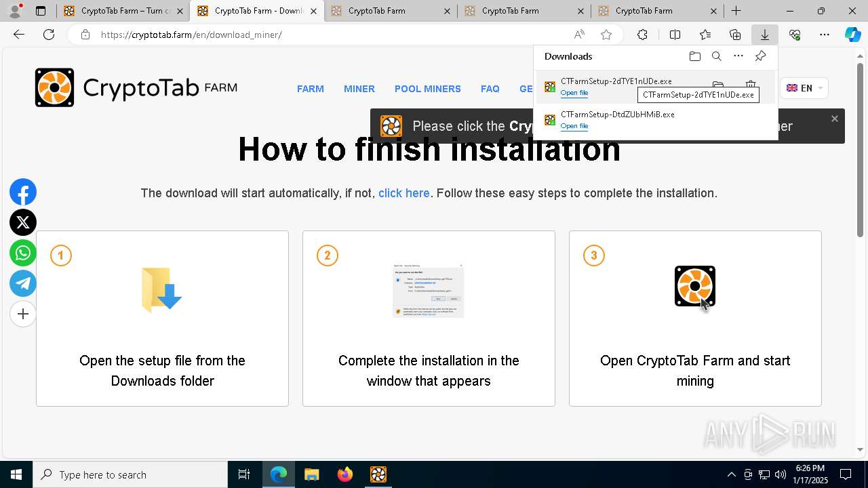The width and height of the screenshot is (868, 488).
Task: Click the Downloads toolbar icon
Action: [x=764, y=35]
